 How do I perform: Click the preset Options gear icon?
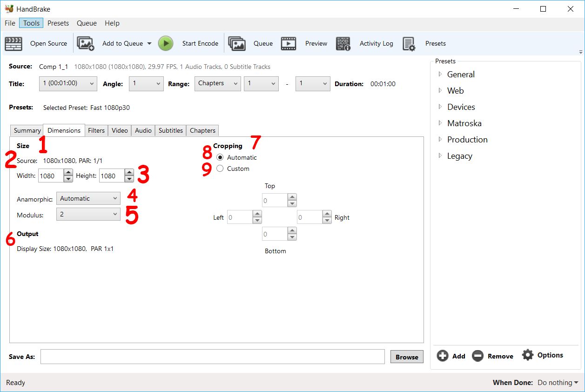[x=527, y=355]
